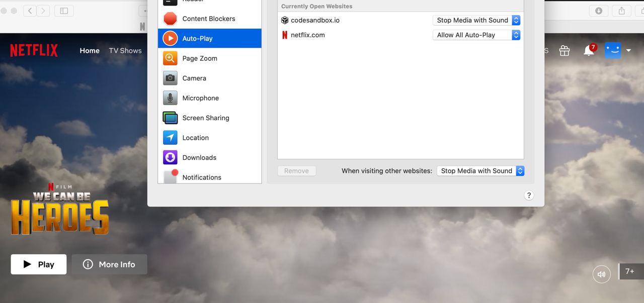Play We Can Be Heroes
Image resolution: width=644 pixels, height=303 pixels.
pyautogui.click(x=39, y=264)
